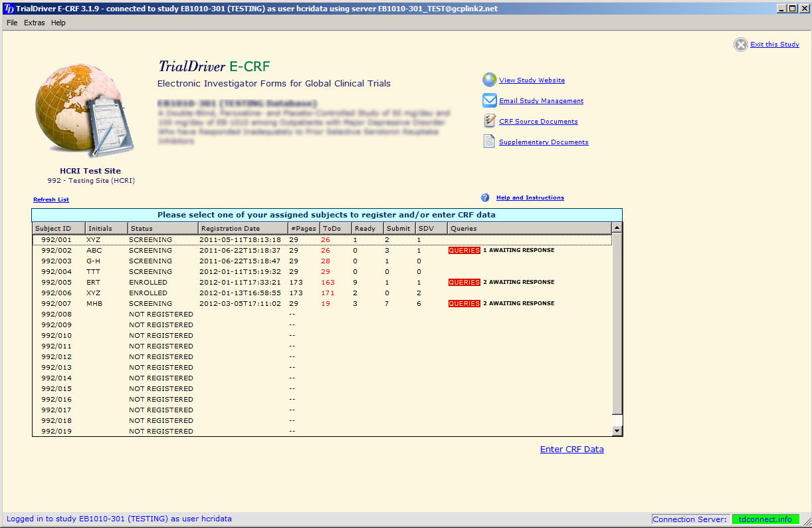Click the Refresh List link
Screen dimensions: 812x528
coord(51,199)
